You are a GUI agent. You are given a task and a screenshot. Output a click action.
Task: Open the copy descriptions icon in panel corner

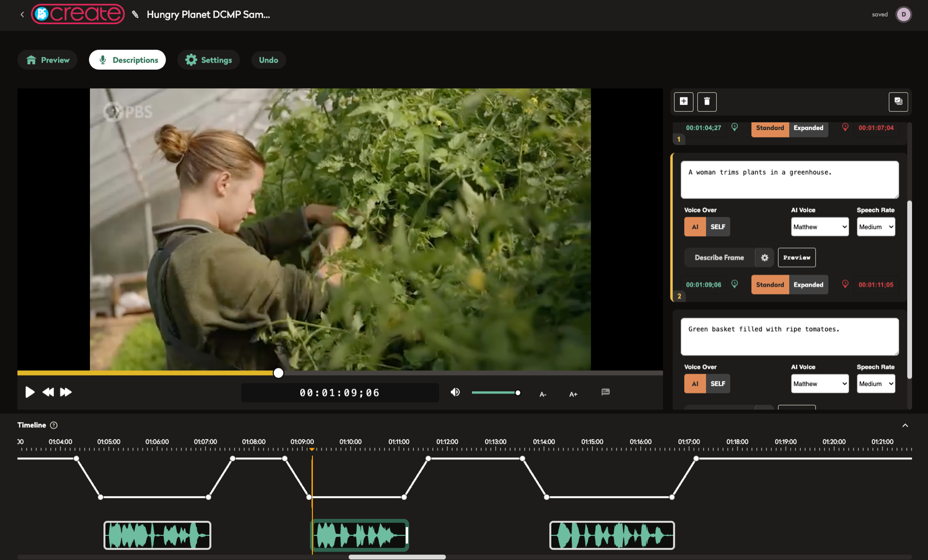pos(898,101)
